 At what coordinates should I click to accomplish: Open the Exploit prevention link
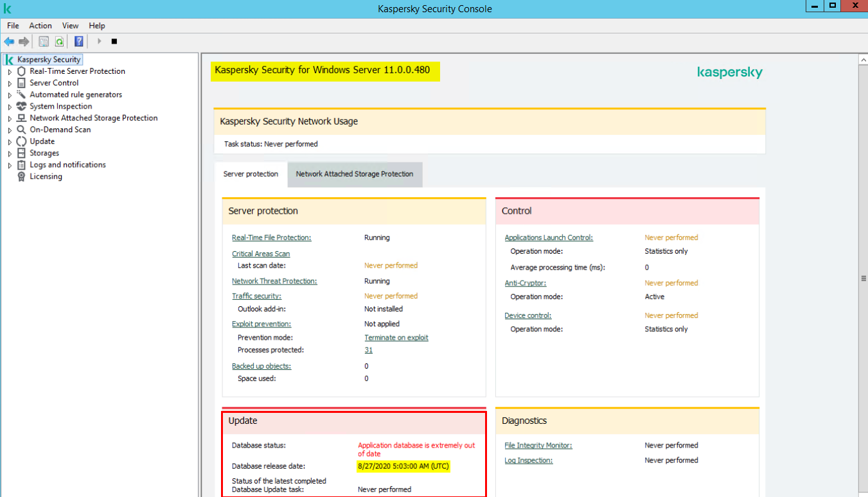pos(261,324)
